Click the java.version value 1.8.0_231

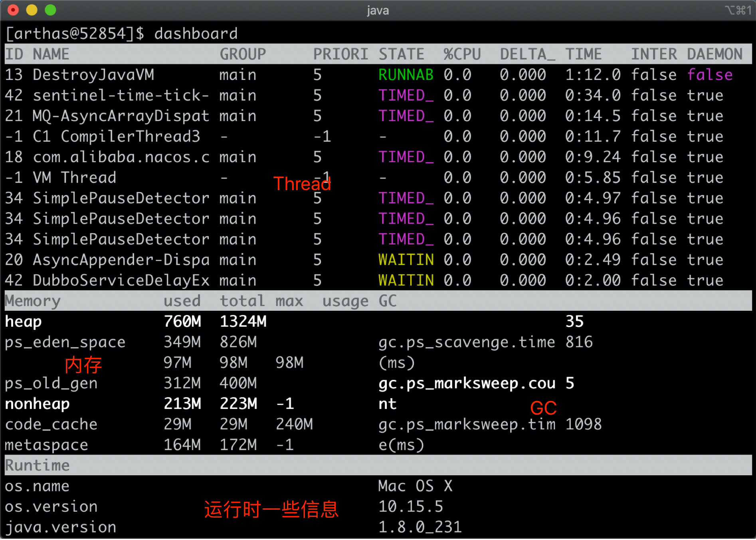click(x=420, y=527)
